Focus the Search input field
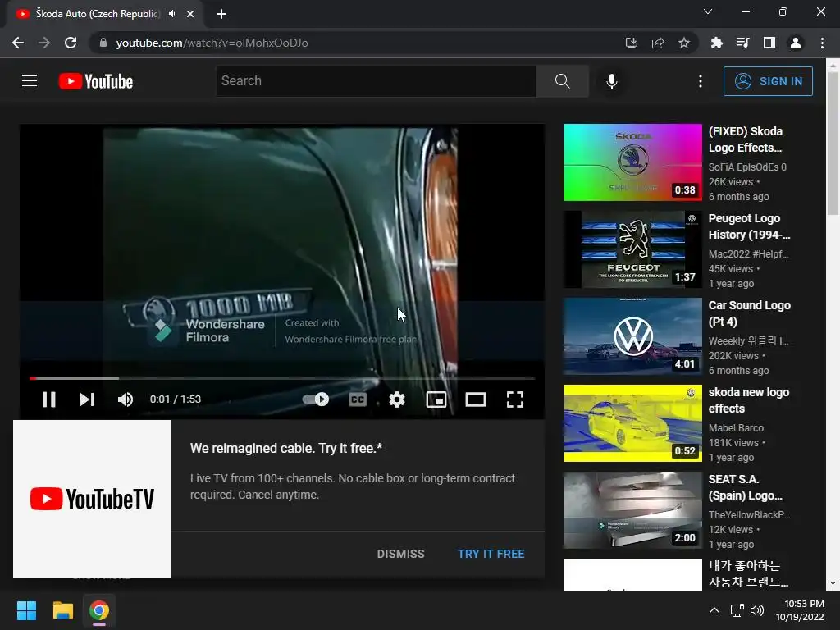The width and height of the screenshot is (840, 630). point(376,81)
